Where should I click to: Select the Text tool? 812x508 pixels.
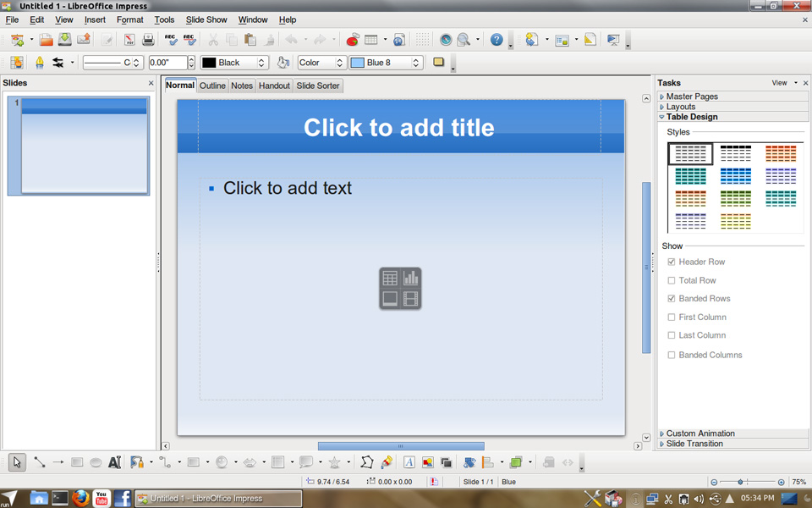114,462
